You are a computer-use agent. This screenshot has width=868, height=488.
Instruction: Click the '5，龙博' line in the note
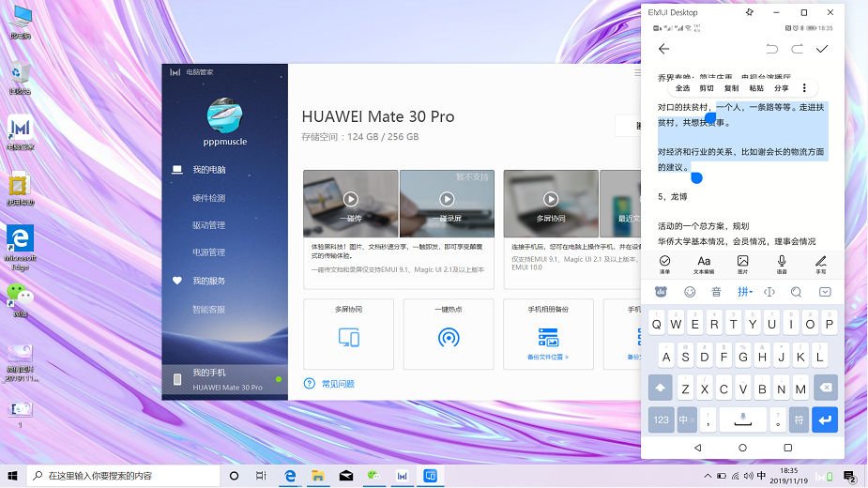pyautogui.click(x=672, y=197)
